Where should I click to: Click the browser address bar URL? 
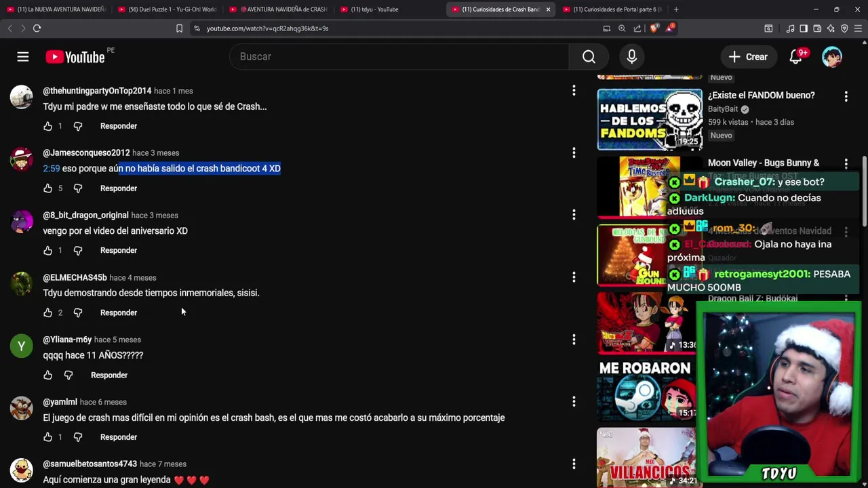[267, 28]
